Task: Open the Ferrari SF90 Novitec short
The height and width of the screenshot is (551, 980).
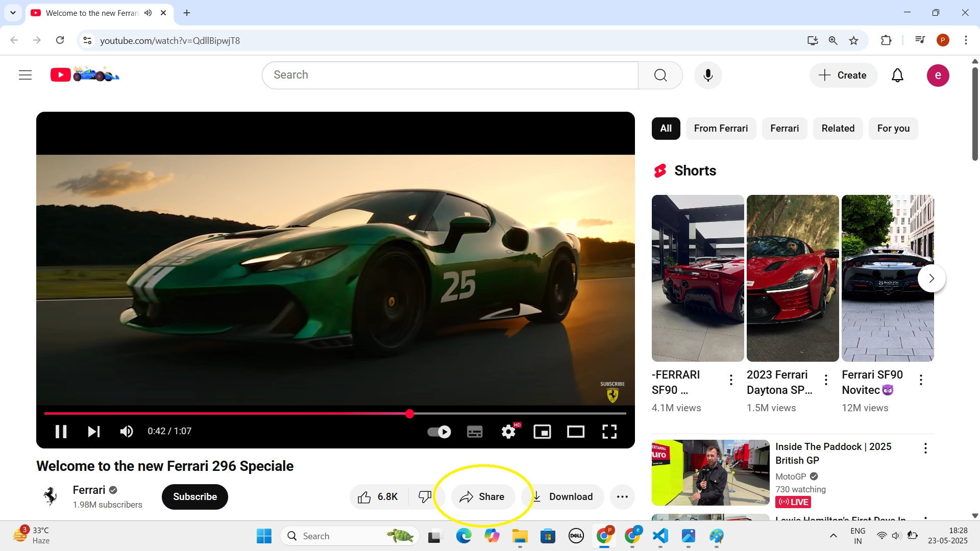Action: 888,278
